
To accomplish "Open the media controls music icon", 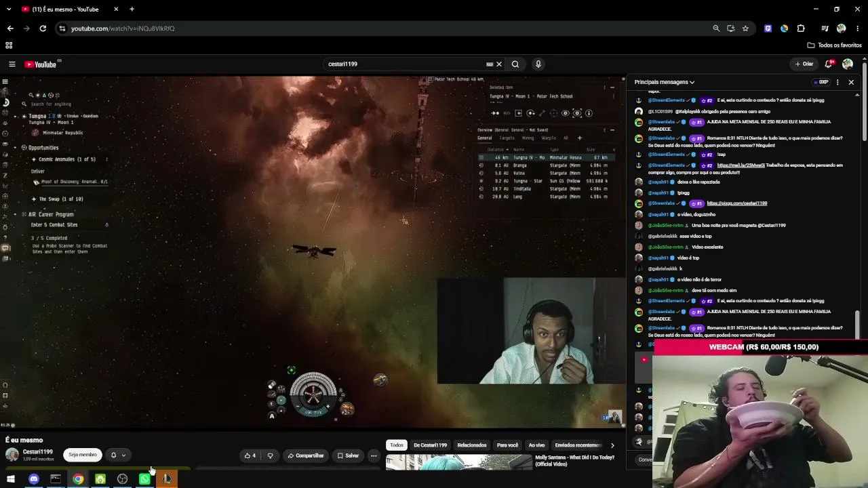I will [x=825, y=28].
